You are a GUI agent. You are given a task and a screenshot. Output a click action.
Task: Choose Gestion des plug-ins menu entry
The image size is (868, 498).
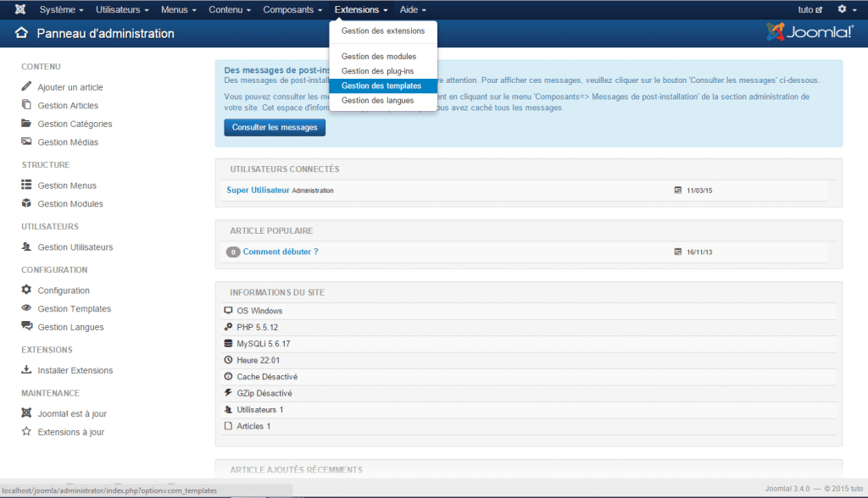pos(377,71)
